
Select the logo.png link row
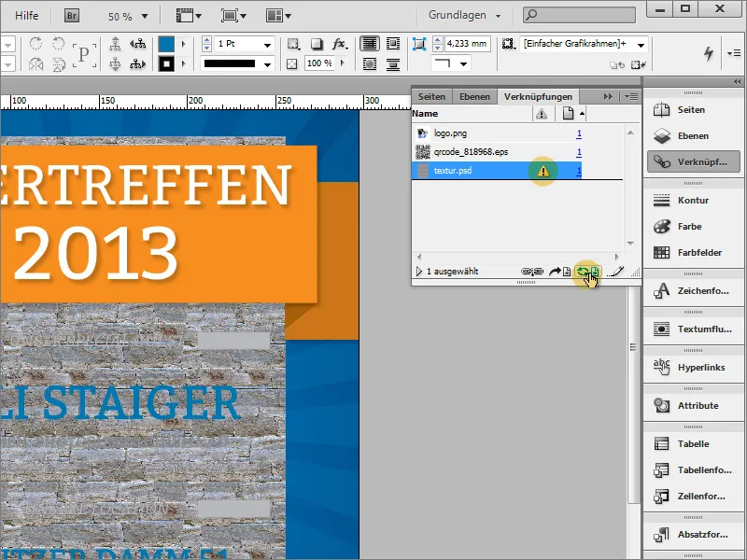tap(497, 133)
